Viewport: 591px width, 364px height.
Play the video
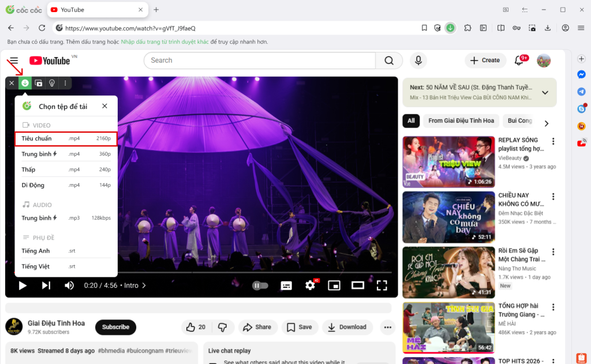pos(23,286)
